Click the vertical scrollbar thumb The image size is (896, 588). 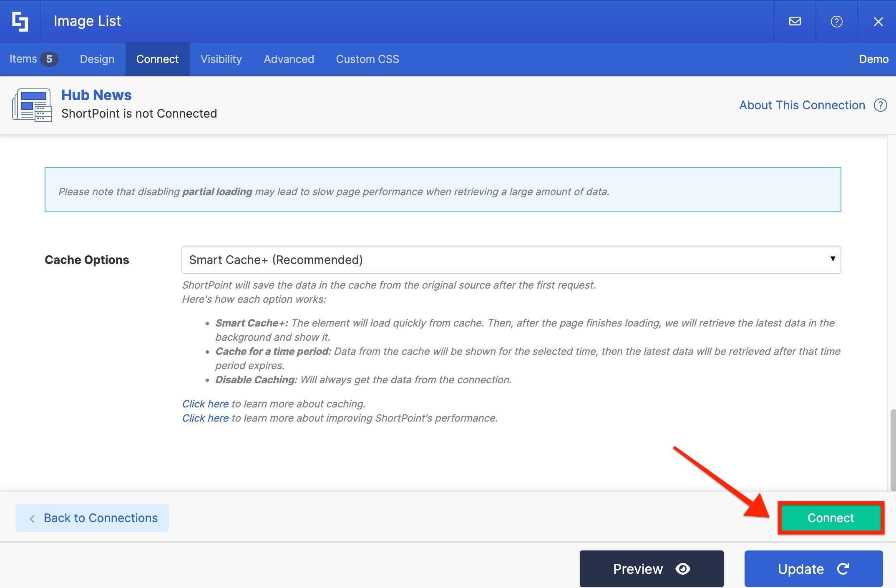(x=892, y=450)
